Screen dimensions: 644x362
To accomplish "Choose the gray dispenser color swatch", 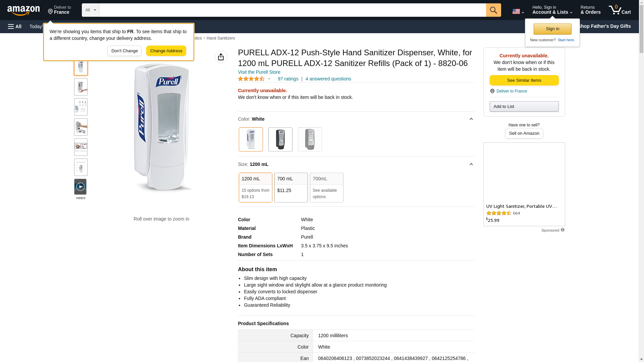I will [x=310, y=139].
